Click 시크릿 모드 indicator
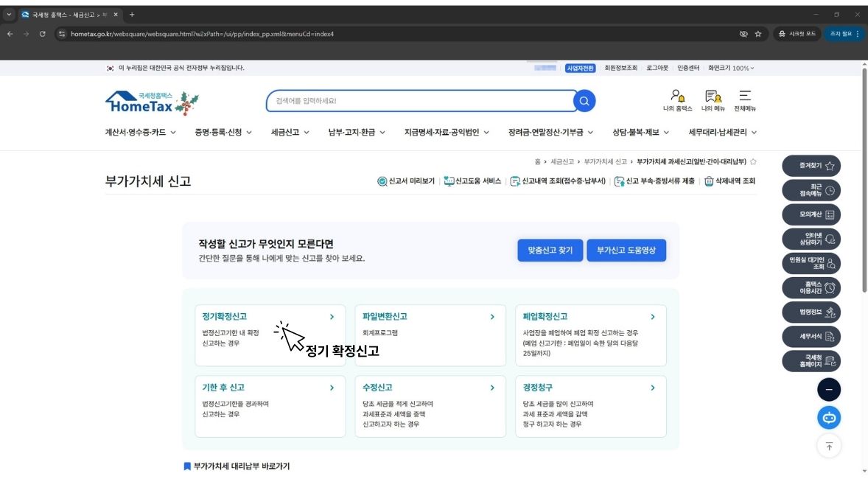This screenshot has width=868, height=479. [x=797, y=34]
